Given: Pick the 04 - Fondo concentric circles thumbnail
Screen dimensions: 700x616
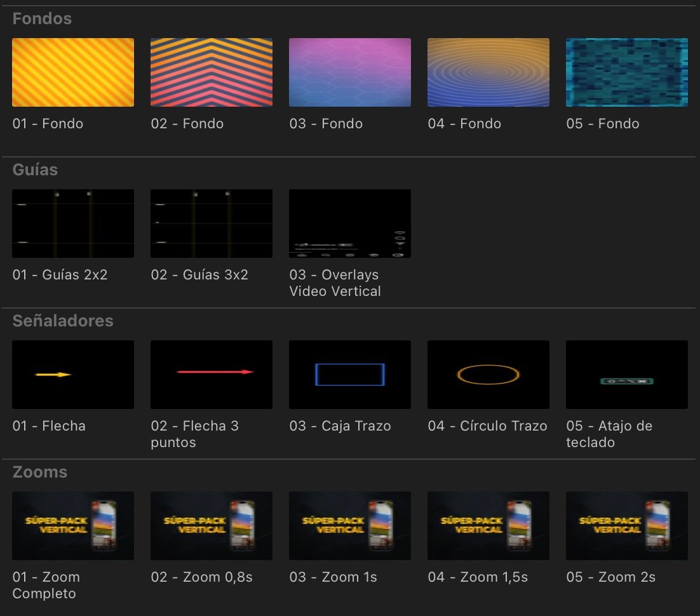Looking at the screenshot, I should pyautogui.click(x=488, y=72).
